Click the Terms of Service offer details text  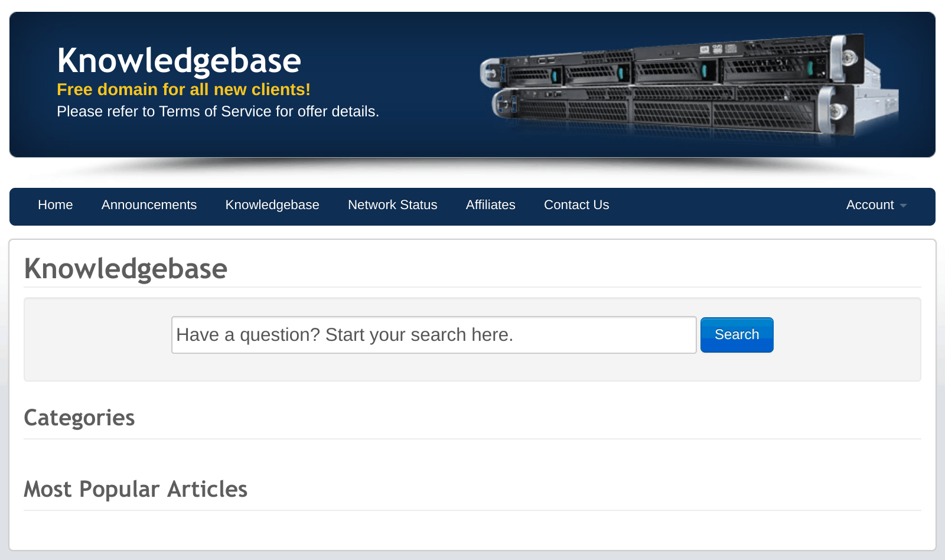[218, 112]
